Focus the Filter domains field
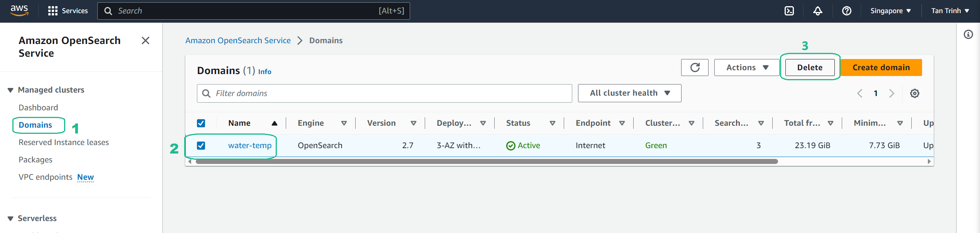 (x=384, y=93)
